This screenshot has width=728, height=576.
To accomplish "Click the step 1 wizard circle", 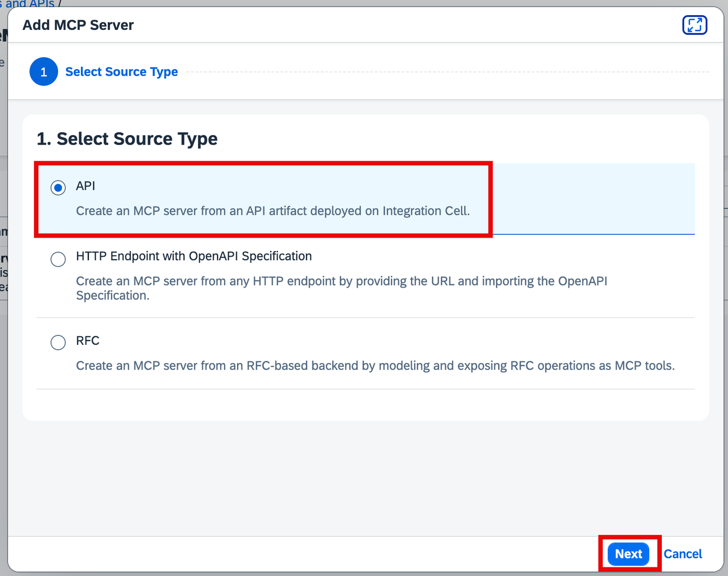I will 44,72.
